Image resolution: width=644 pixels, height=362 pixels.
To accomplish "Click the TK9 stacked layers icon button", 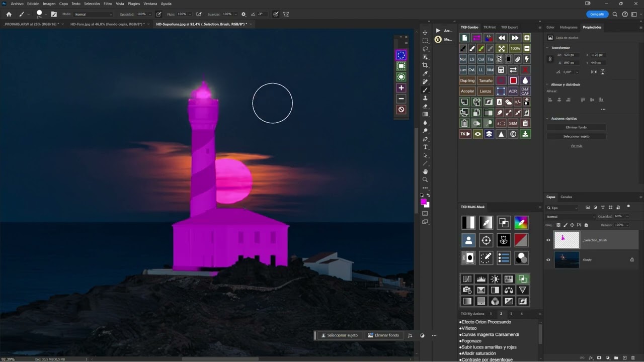I will point(489,134).
